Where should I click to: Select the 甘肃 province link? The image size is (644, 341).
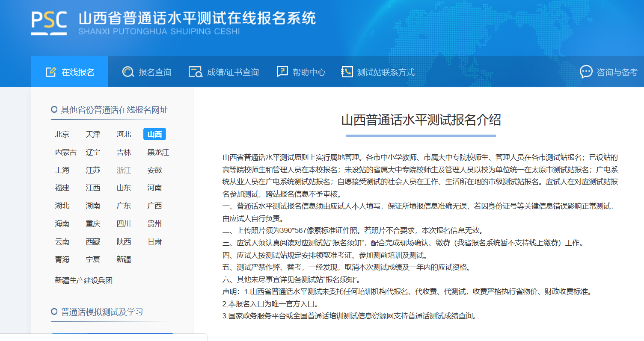(154, 241)
